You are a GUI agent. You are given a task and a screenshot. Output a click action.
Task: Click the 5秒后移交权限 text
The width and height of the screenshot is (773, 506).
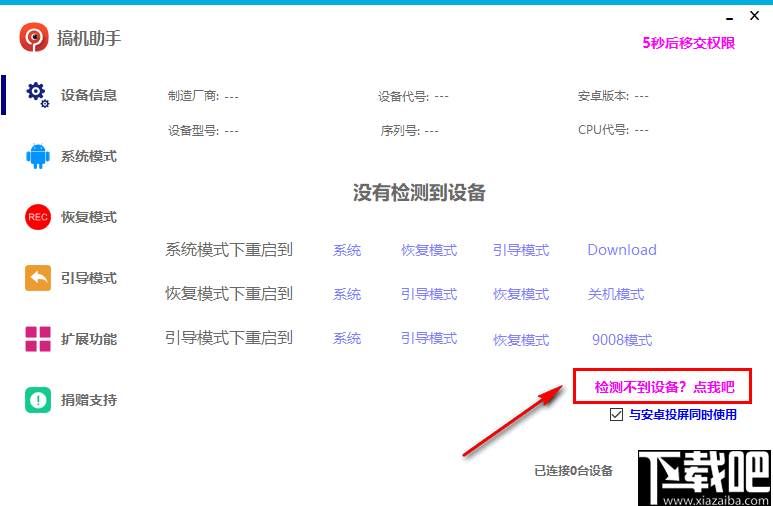click(689, 43)
